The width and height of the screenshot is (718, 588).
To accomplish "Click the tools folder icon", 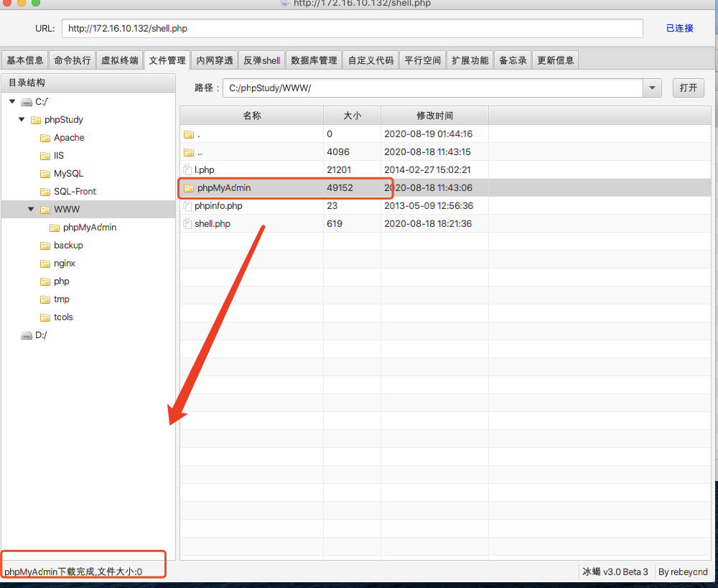I will tap(45, 317).
